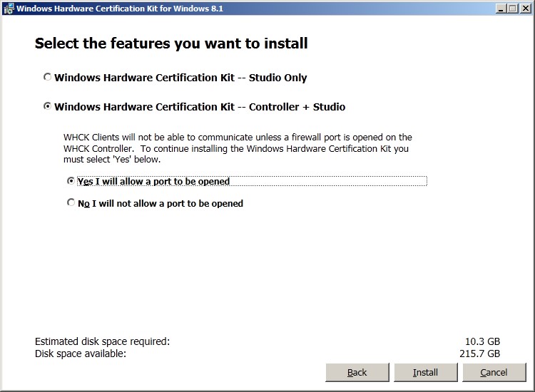Click the 'Controller + Studio' option label
535x392 pixels.
[x=200, y=107]
